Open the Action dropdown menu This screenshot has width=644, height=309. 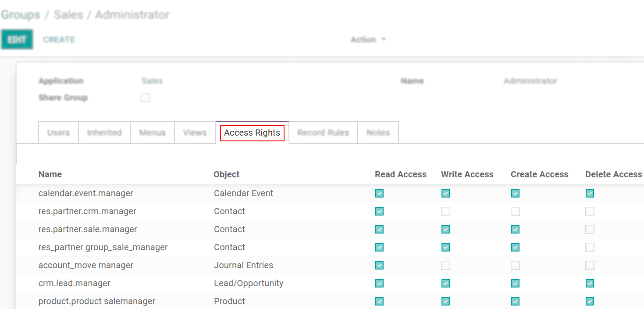pos(368,39)
